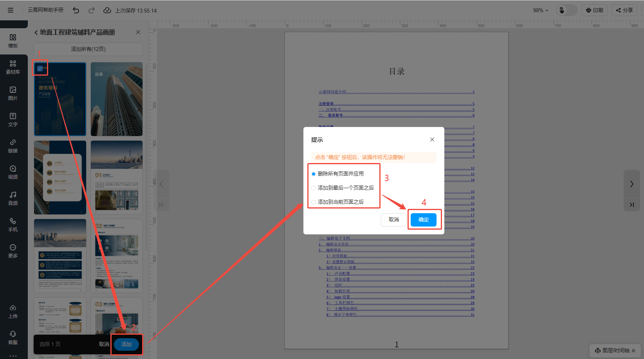
Task: Open the 素材库 materials library panel
Action: tap(13, 67)
